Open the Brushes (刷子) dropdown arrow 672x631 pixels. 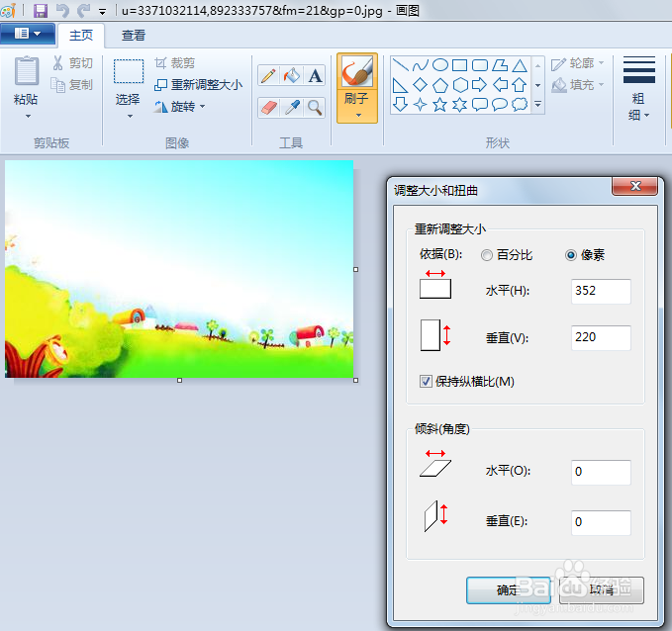coord(358,115)
